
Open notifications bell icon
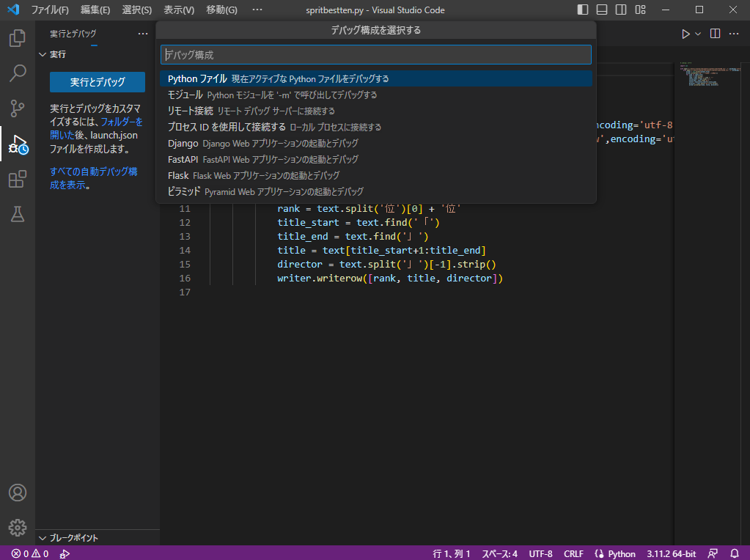click(x=735, y=553)
